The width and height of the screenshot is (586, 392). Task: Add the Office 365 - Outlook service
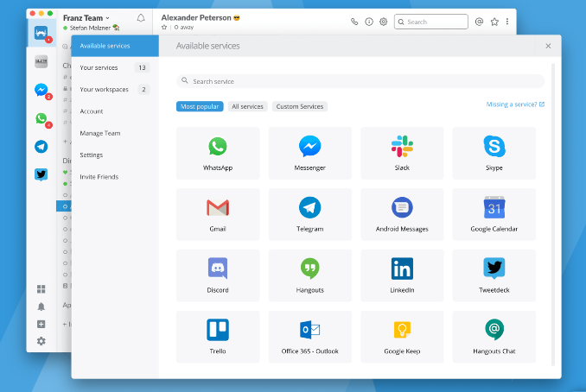tap(309, 337)
